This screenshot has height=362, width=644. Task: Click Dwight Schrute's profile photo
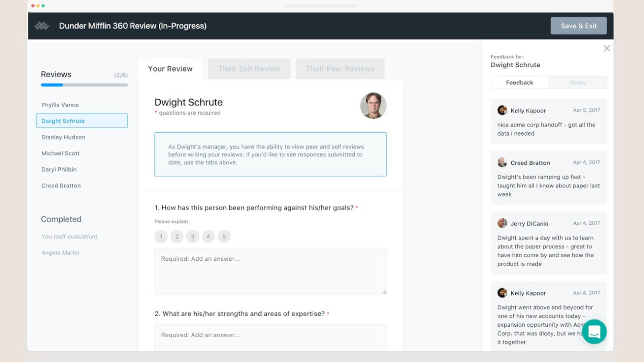pyautogui.click(x=373, y=105)
